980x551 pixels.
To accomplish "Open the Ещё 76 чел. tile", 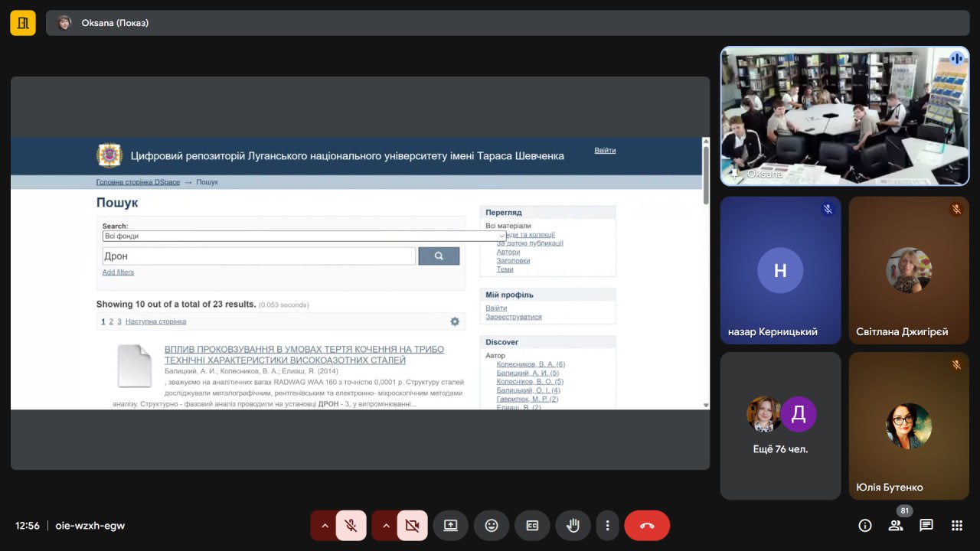I will click(780, 425).
